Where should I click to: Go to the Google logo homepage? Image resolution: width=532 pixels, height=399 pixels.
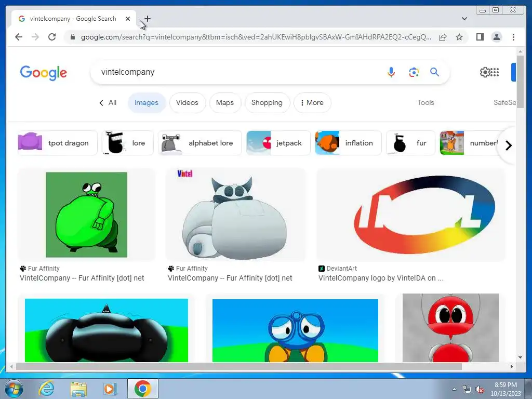pyautogui.click(x=44, y=73)
